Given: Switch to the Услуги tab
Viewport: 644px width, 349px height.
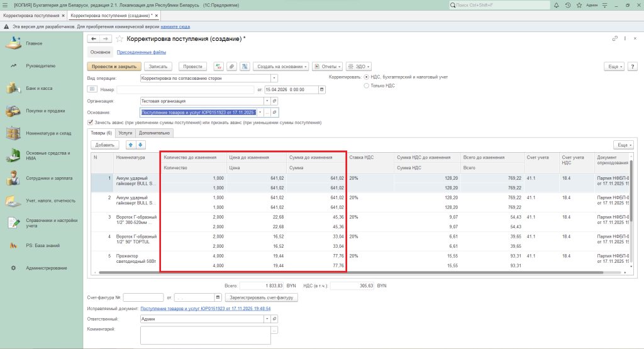Looking at the screenshot, I should click(x=125, y=133).
